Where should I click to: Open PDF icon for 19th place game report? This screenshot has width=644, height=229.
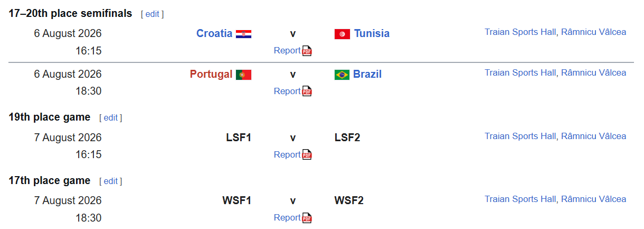pyautogui.click(x=307, y=154)
